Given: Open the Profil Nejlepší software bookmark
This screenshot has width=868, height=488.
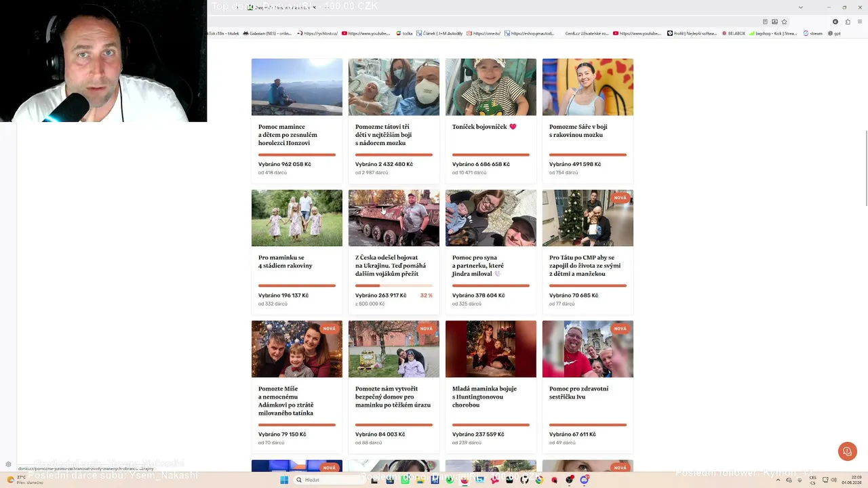Looking at the screenshot, I should 692,33.
